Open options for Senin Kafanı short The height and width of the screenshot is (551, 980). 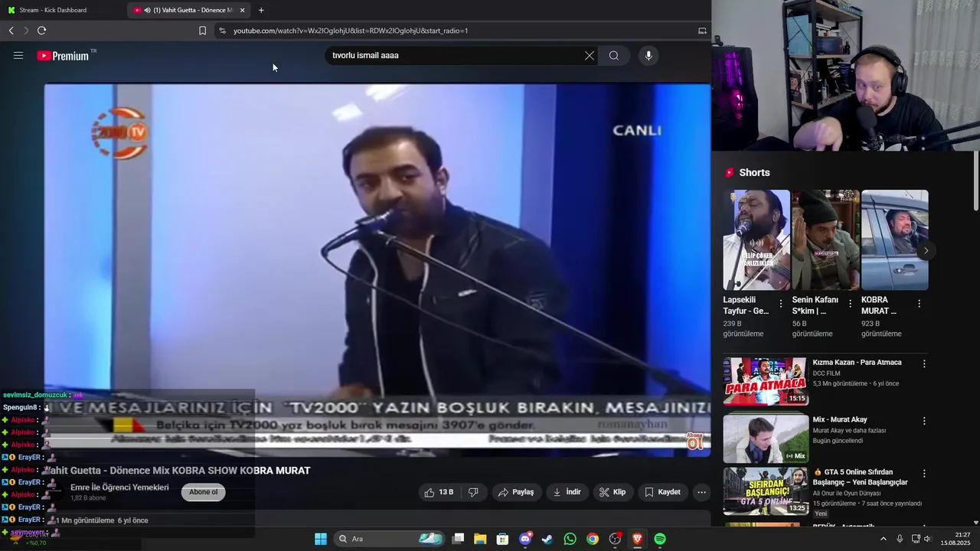click(850, 304)
